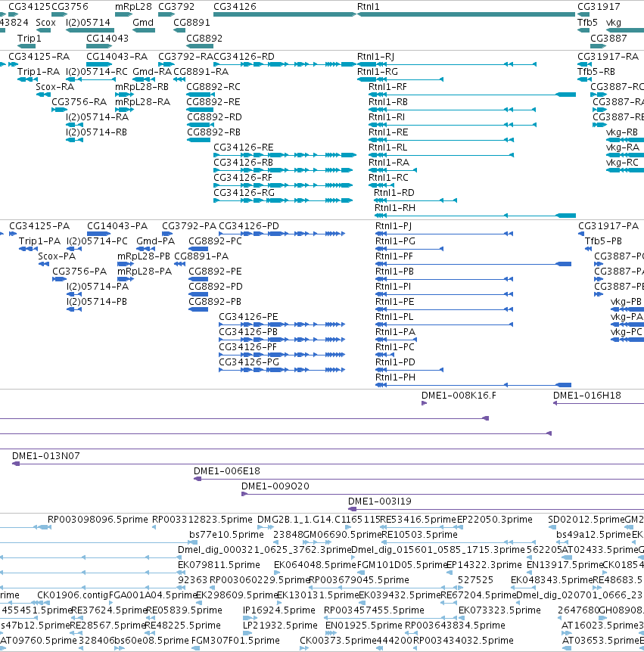Click transcript Rtnl1-RF label

pos(387,87)
